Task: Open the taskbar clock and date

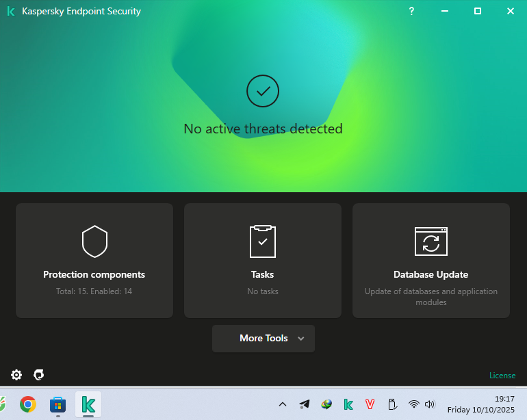Action: [480, 404]
